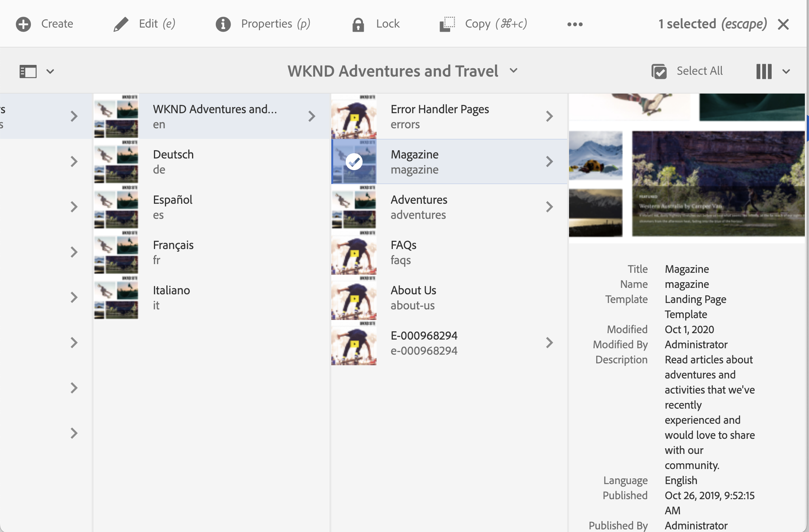This screenshot has height=532, width=809.
Task: Click the Edit pencil icon
Action: [121, 24]
